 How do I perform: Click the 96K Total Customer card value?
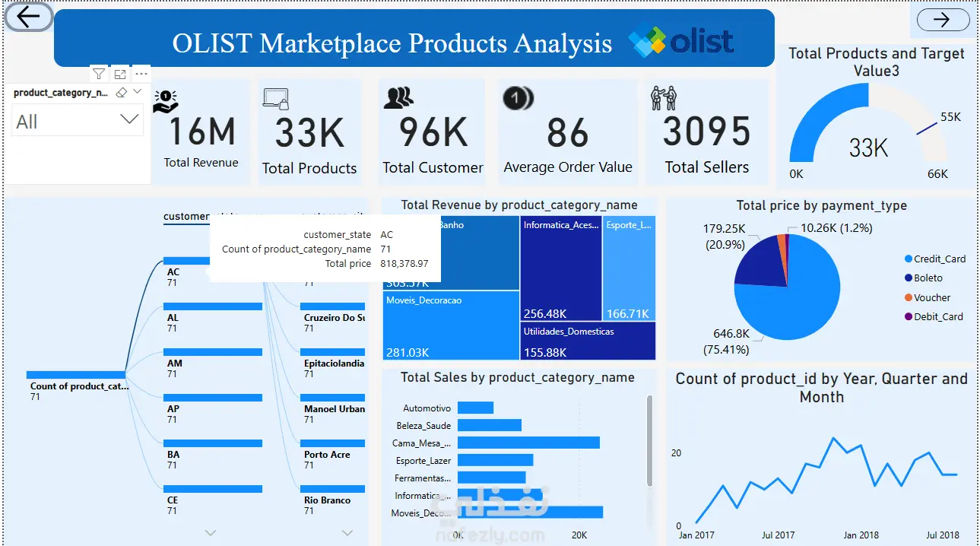point(433,132)
